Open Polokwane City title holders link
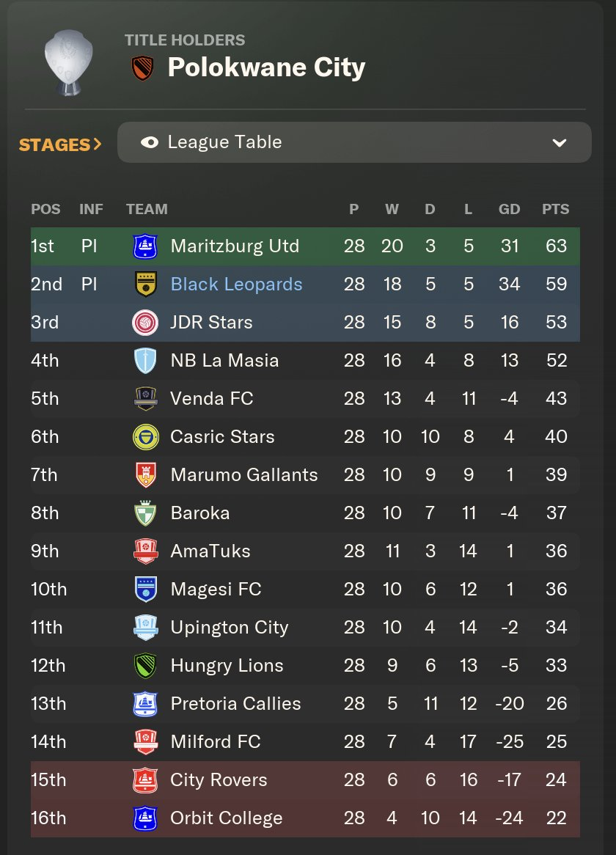 pos(266,68)
